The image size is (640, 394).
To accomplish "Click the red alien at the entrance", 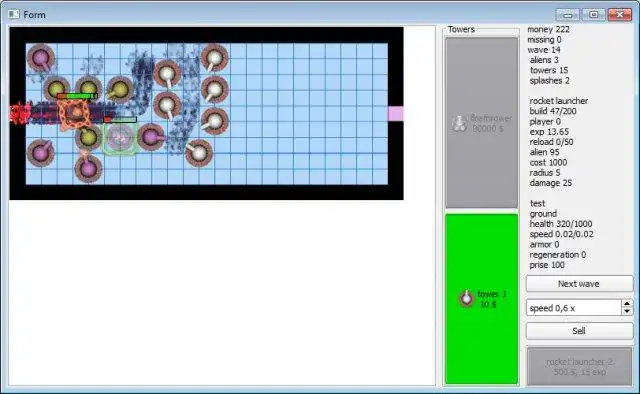I will [19, 112].
